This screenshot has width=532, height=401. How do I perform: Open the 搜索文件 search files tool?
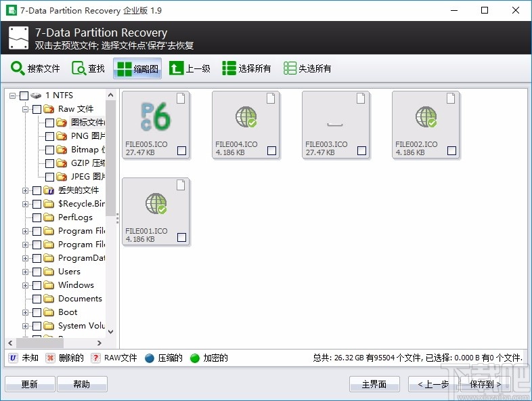click(x=35, y=68)
